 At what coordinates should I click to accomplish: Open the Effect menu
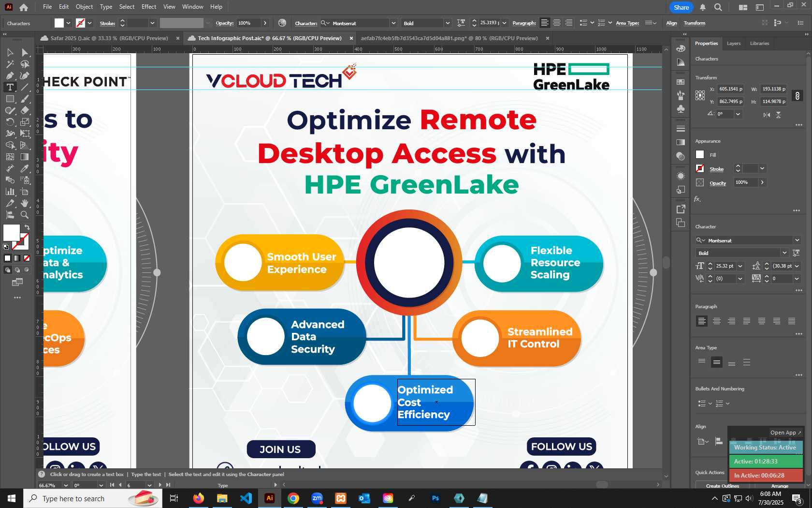point(149,7)
